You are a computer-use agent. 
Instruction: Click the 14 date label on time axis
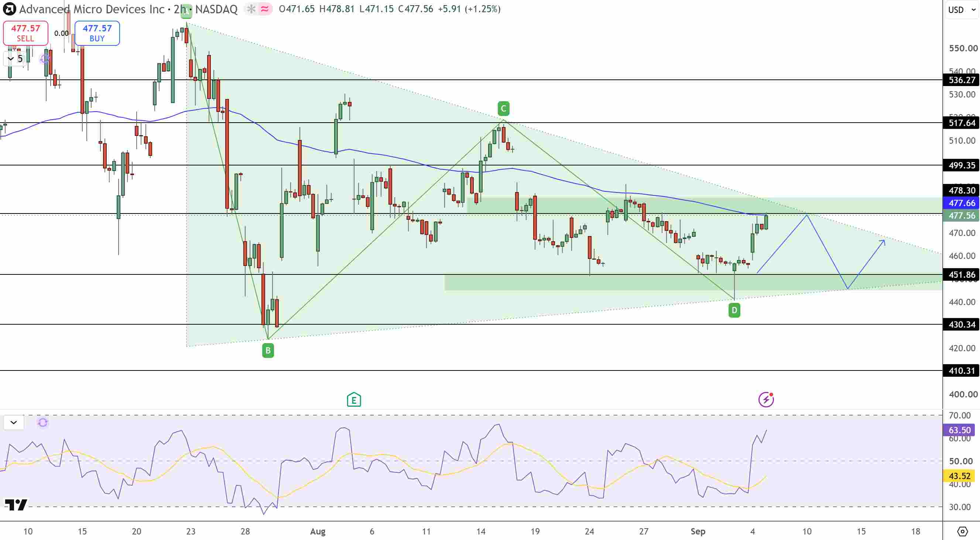click(481, 531)
